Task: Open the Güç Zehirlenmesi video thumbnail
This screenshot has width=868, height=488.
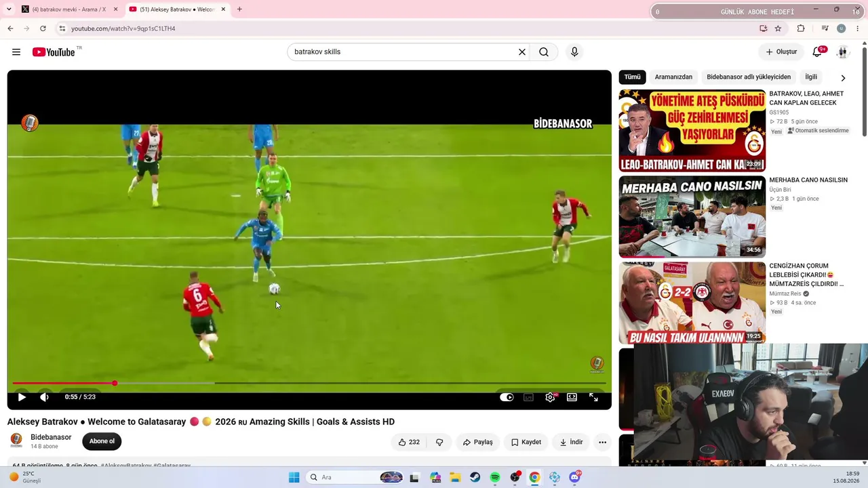Action: (x=692, y=130)
